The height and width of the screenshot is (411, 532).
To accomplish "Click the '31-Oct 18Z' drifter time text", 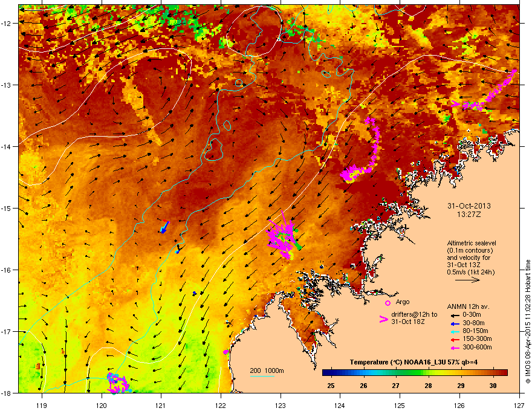I will pos(408,322).
